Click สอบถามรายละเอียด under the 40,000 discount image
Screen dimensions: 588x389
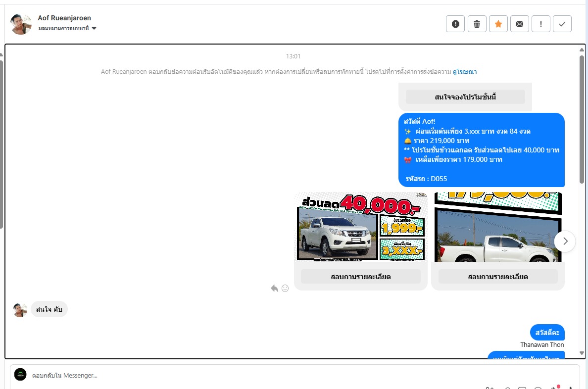pyautogui.click(x=361, y=277)
